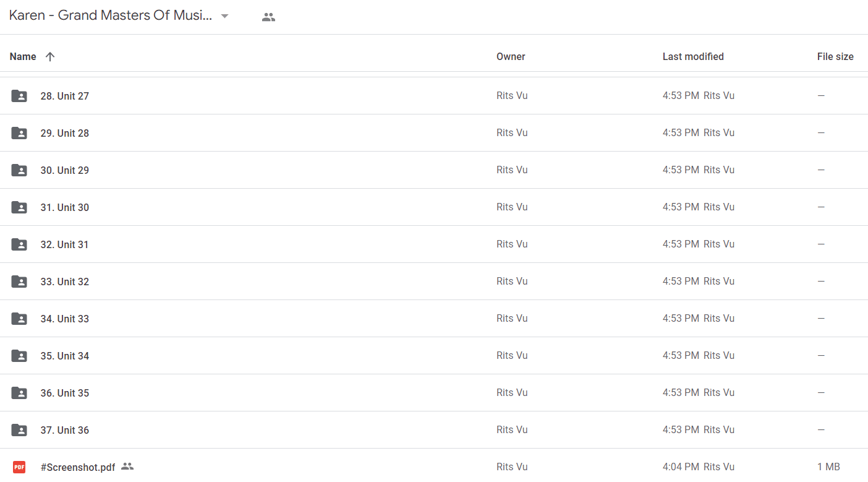Toggle sort direction arrow next to Name
Screen dimensions: 868x482
coord(50,56)
